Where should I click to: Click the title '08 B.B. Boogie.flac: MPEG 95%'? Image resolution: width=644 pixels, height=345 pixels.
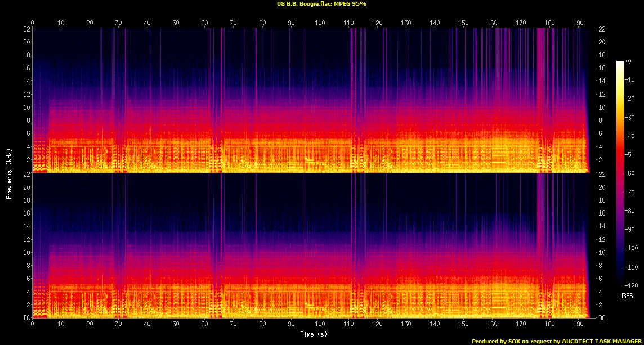[322, 4]
